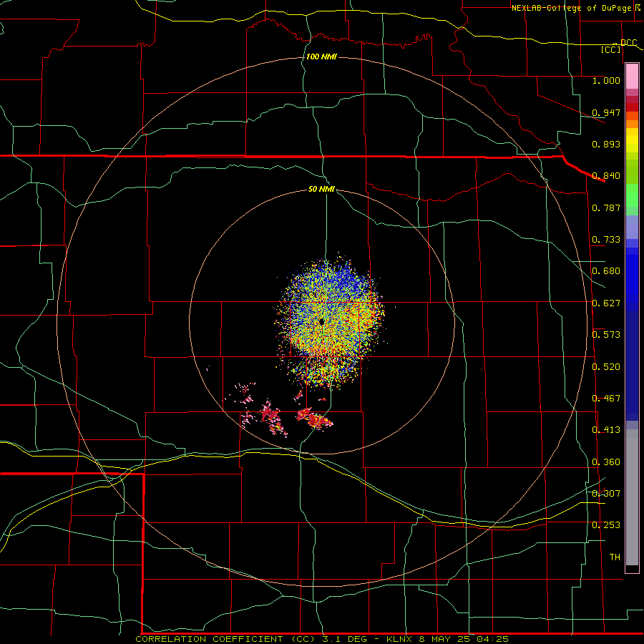The height and width of the screenshot is (644, 644).
Task: Click the 0.787 scale value
Action: point(606,208)
